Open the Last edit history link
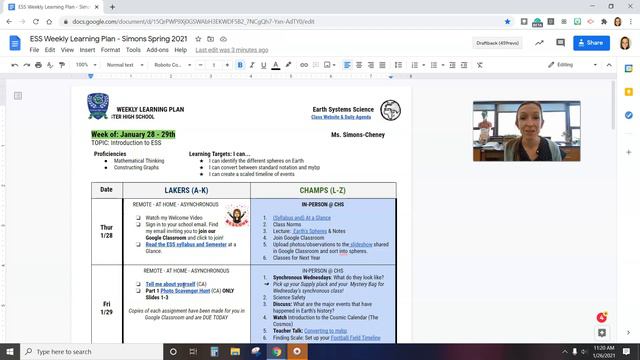 tap(231, 50)
